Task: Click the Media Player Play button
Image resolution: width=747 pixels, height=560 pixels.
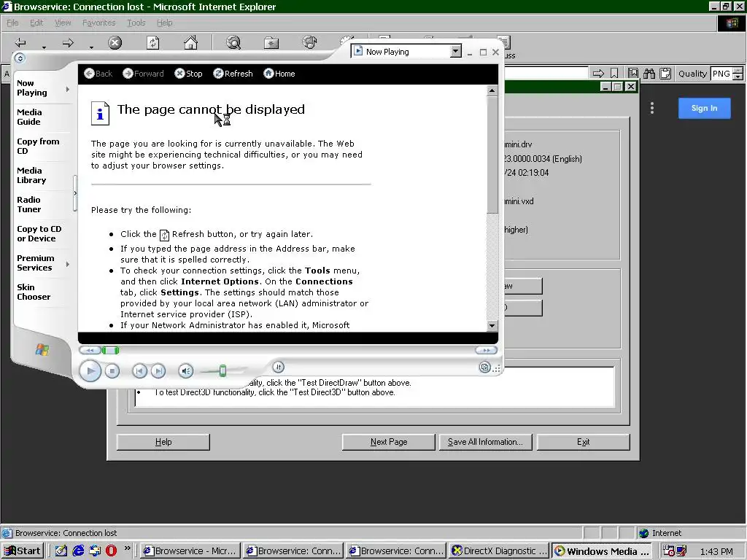Action: pos(90,371)
